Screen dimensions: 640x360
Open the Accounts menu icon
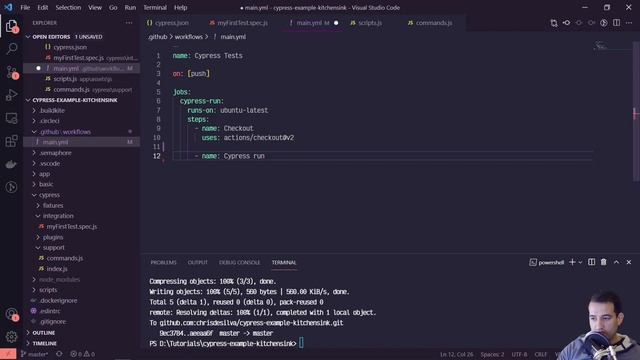(x=11, y=314)
